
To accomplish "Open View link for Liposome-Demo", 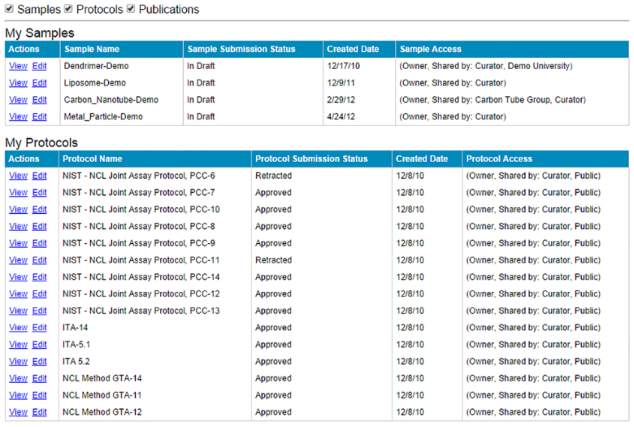I will [x=17, y=83].
